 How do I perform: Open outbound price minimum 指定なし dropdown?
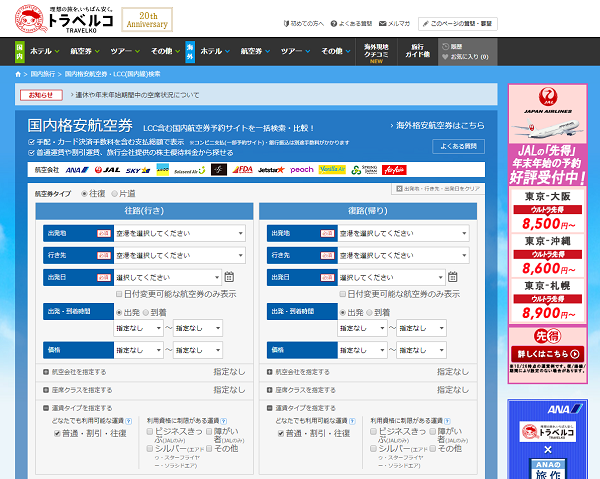(139, 350)
